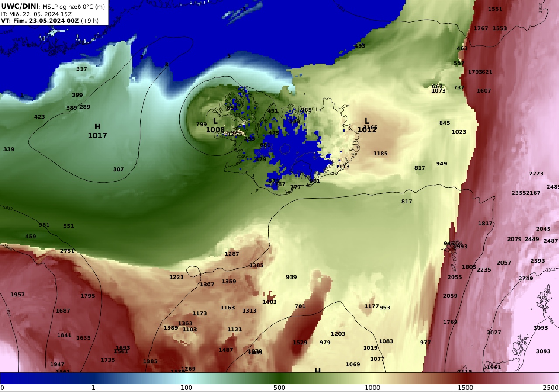This screenshot has height=392, width=559.
Task: Click the height value 2027
Action: point(494,333)
